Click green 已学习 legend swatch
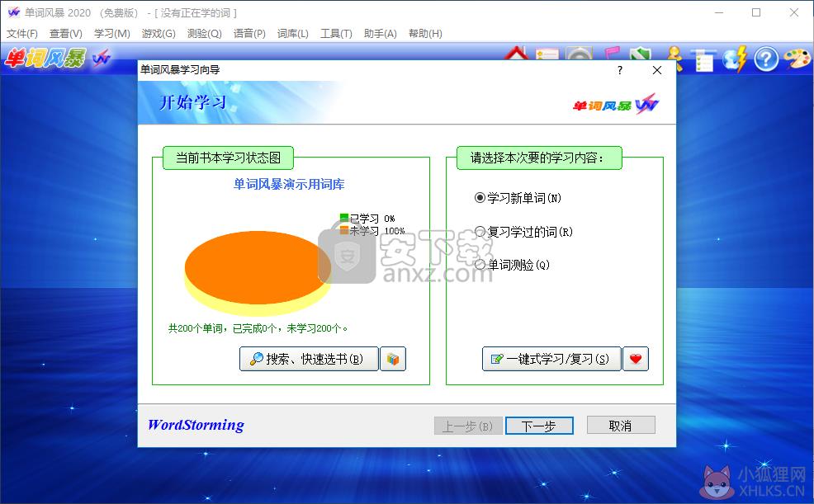Viewport: 814px width, 504px height. [343, 218]
